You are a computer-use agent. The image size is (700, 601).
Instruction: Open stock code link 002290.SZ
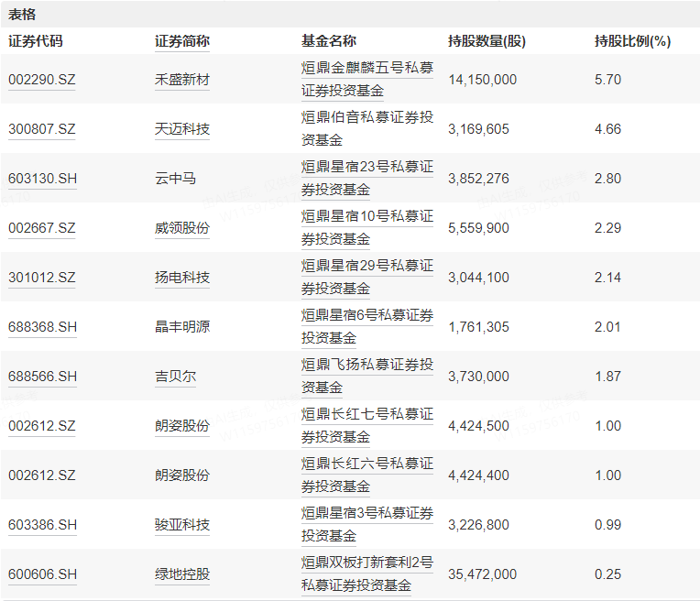(x=42, y=80)
